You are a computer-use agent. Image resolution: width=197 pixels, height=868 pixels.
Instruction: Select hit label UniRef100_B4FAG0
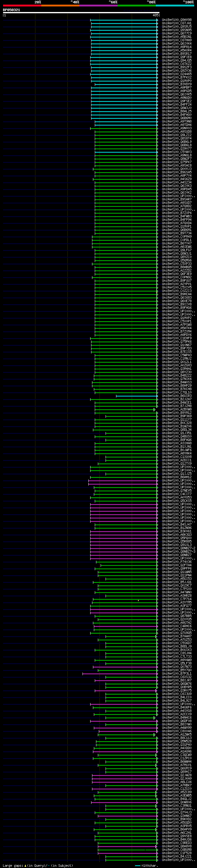click(176, 115)
